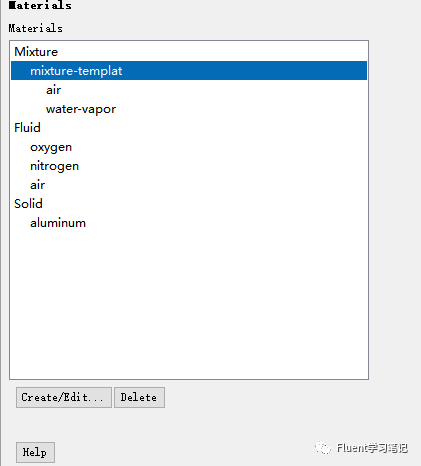Image resolution: width=421 pixels, height=466 pixels.
Task: Pick the aluminum solid material
Action: 58,223
